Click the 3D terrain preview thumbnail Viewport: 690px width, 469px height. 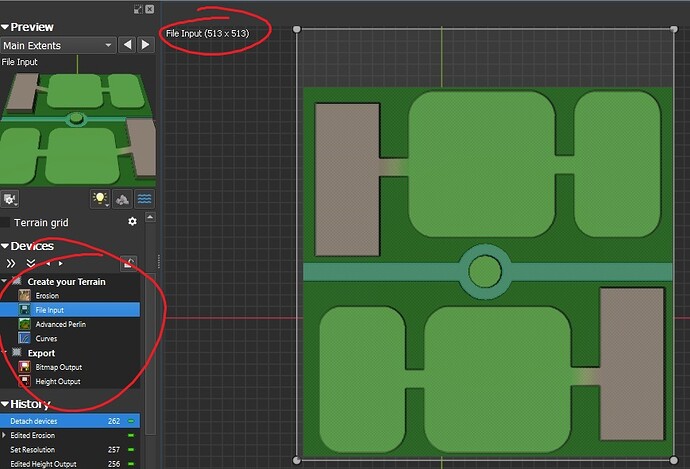click(78, 124)
